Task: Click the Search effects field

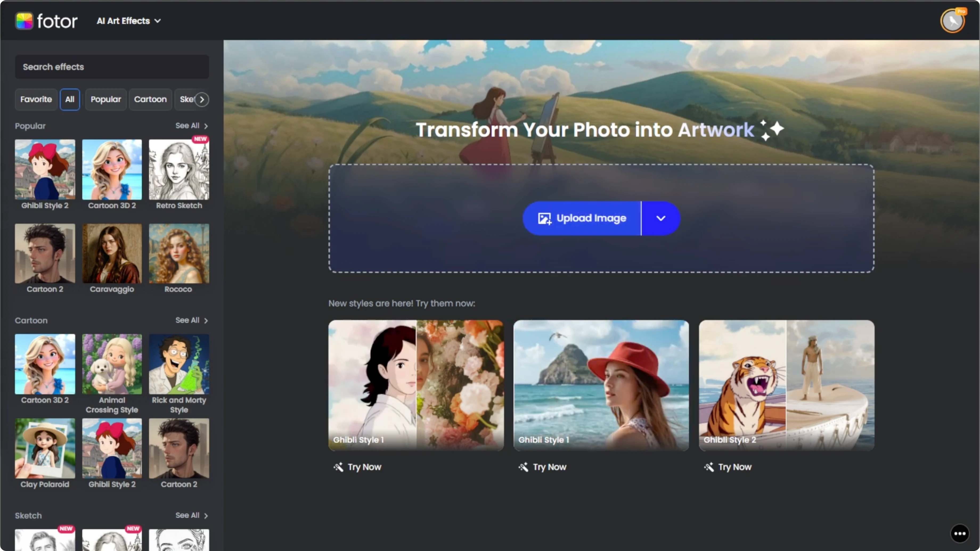Action: (112, 67)
